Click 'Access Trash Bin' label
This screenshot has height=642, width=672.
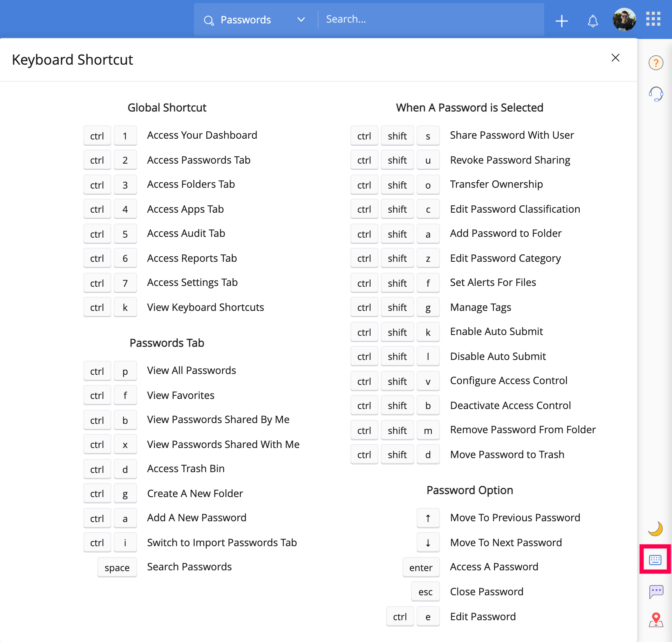[186, 469]
